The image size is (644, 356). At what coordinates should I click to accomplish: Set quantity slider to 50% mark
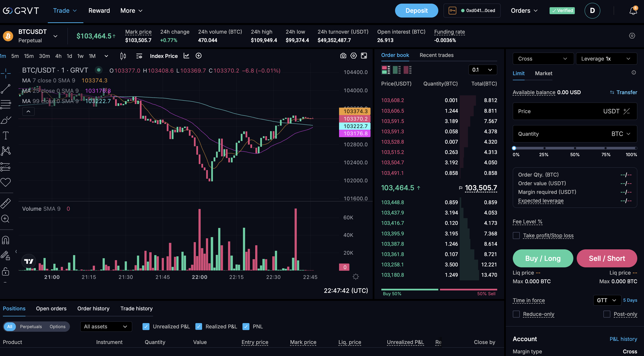(575, 148)
